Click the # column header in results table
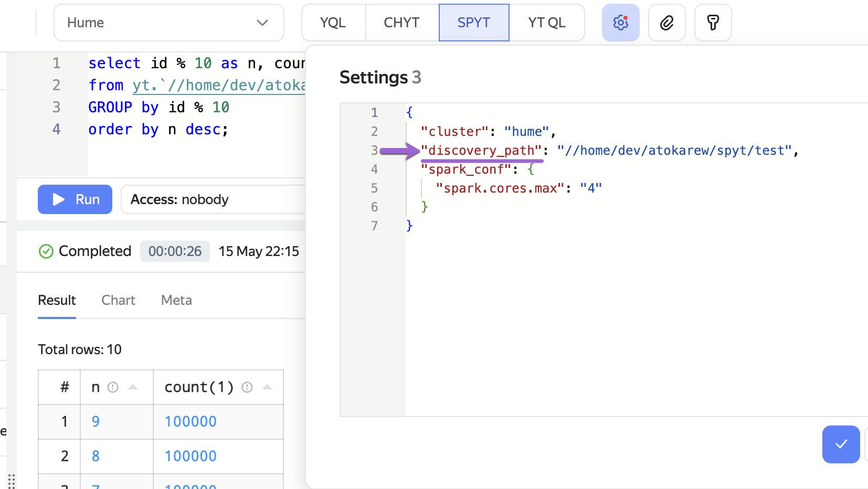This screenshot has width=868, height=489. tap(65, 387)
